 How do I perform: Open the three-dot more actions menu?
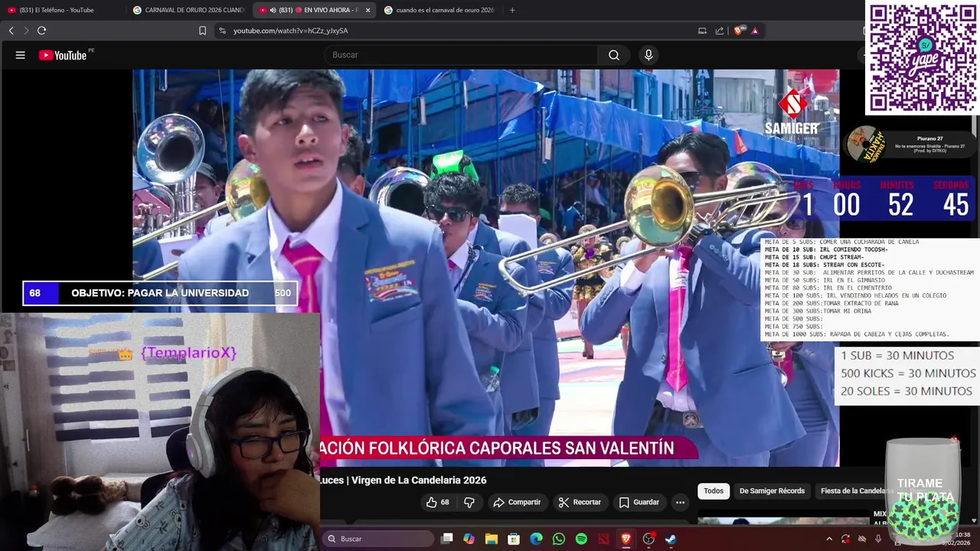680,502
